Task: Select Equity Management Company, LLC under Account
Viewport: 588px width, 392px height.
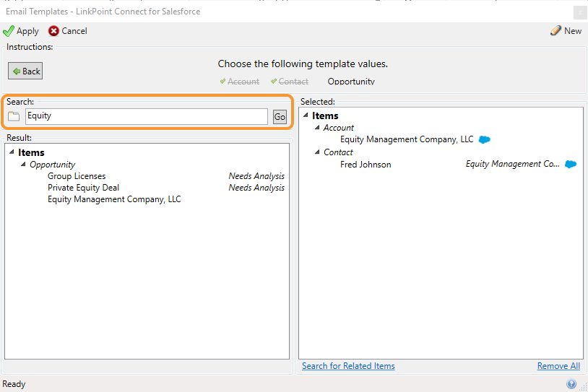Action: pos(407,139)
